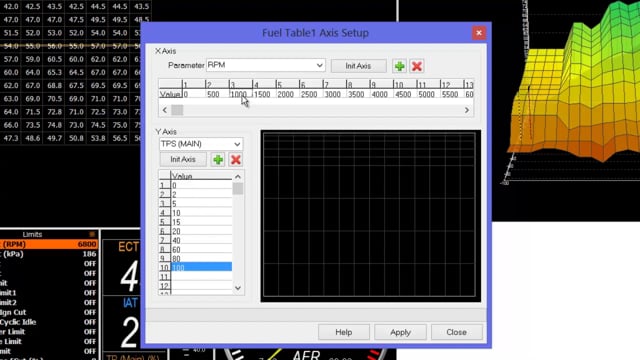
Task: Click the Y Axis vertical scrollbar thumb
Action: pyautogui.click(x=238, y=189)
